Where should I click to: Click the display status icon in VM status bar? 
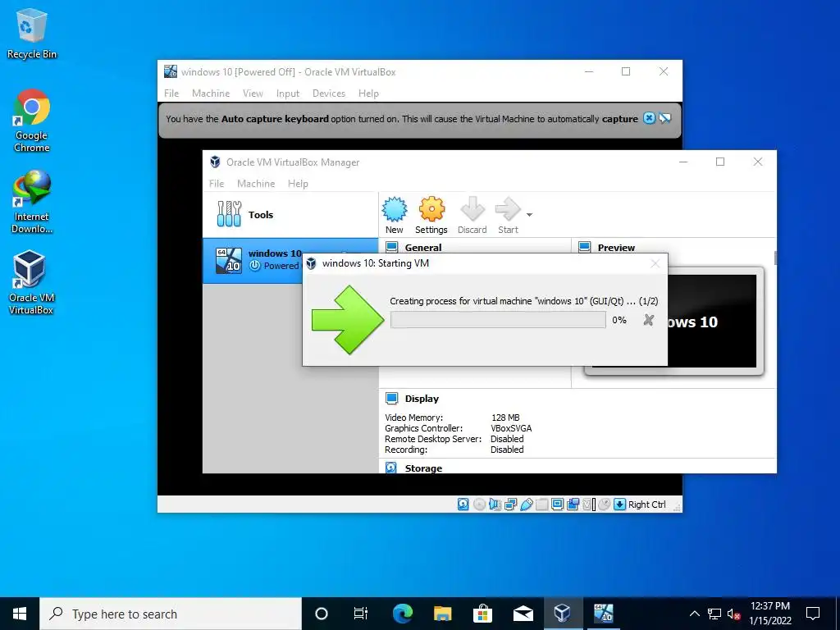click(557, 504)
